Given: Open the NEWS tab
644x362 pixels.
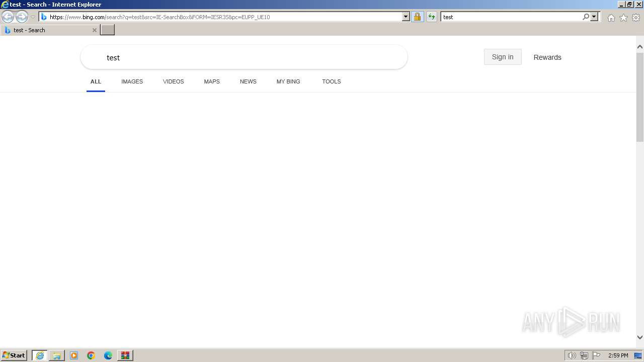Looking at the screenshot, I should coord(248,81).
